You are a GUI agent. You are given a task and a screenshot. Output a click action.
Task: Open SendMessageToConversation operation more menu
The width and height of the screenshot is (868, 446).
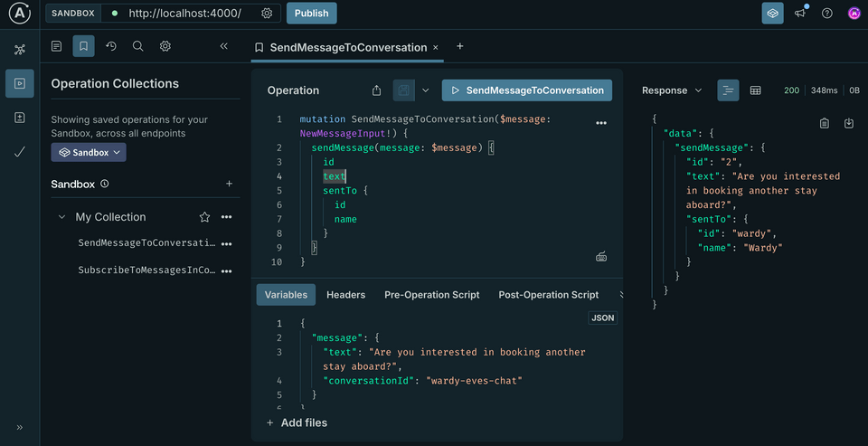pos(226,243)
